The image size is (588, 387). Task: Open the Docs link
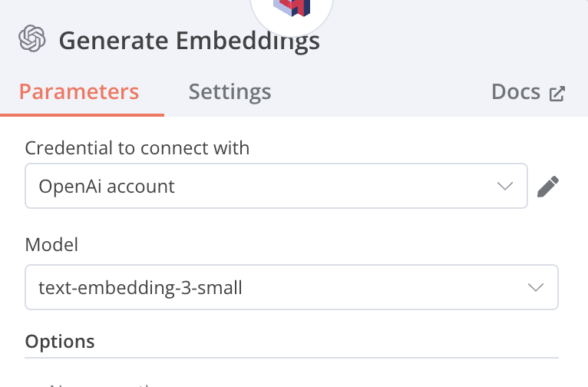[x=516, y=92]
